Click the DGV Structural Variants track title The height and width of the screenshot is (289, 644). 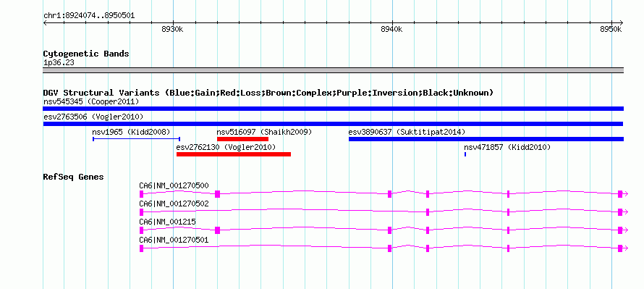point(268,93)
